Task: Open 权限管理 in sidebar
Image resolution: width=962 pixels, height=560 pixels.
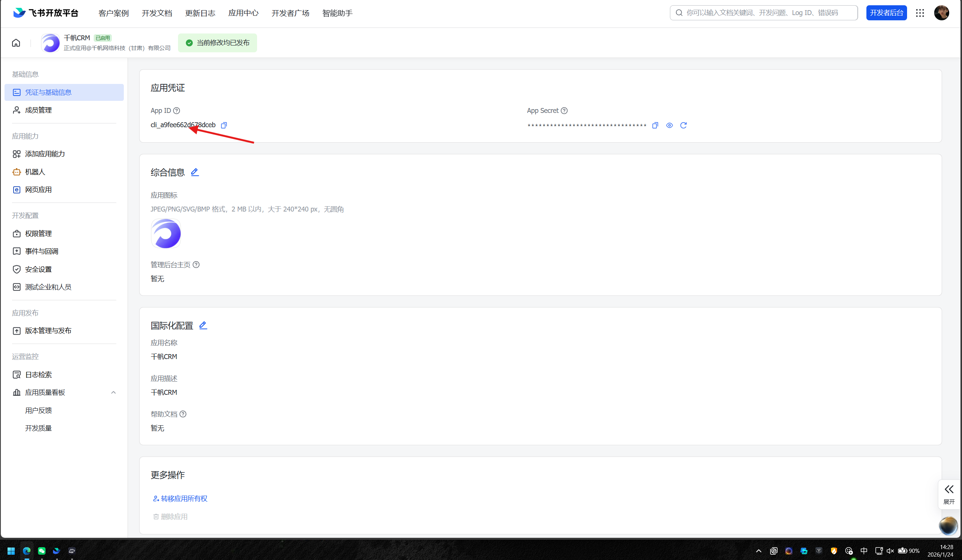Action: pos(38,233)
